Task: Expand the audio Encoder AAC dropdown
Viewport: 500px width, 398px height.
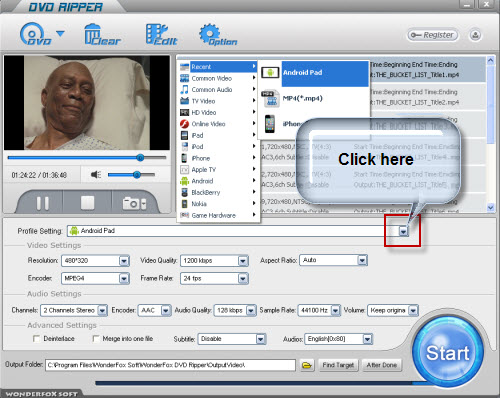Action: [166, 311]
